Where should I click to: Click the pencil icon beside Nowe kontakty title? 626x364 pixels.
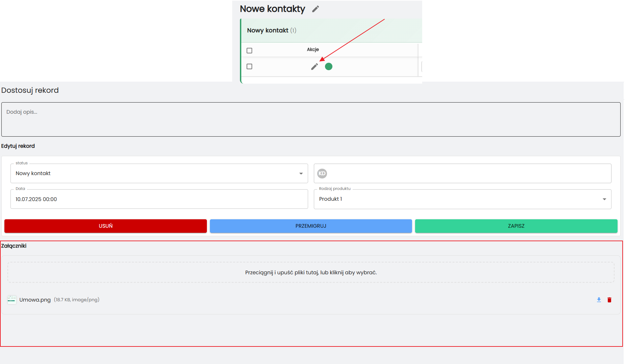315,9
